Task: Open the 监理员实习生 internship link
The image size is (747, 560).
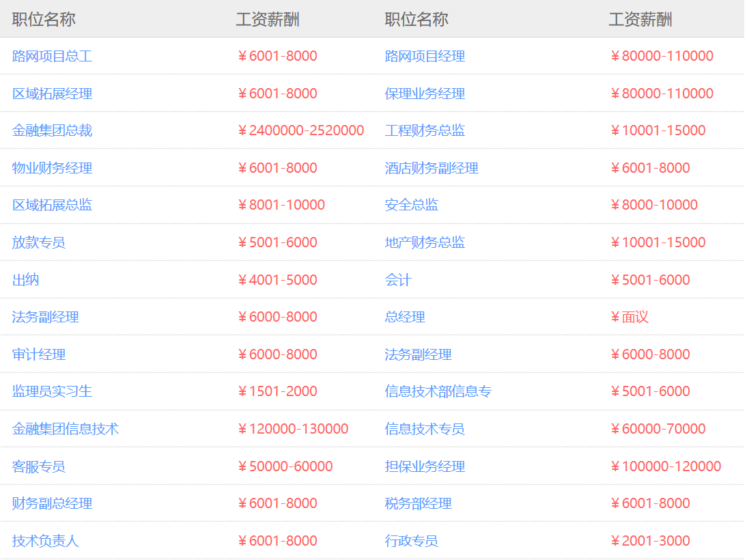Action: [52, 391]
